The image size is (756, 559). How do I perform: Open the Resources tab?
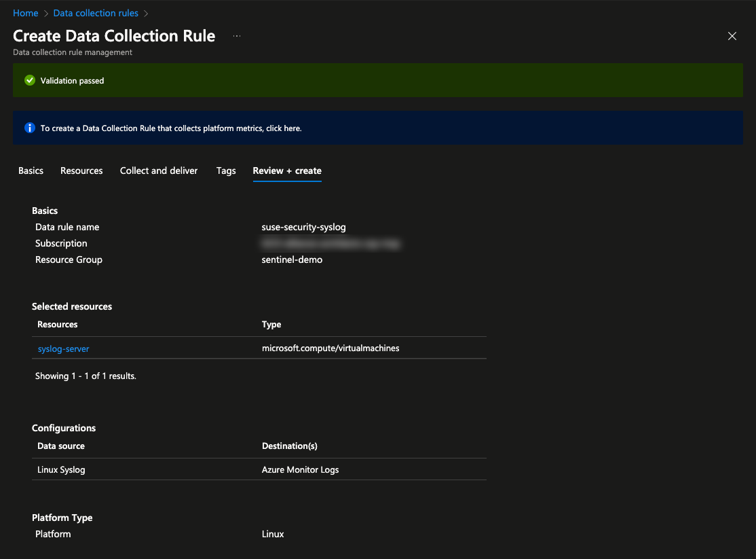pyautogui.click(x=81, y=170)
